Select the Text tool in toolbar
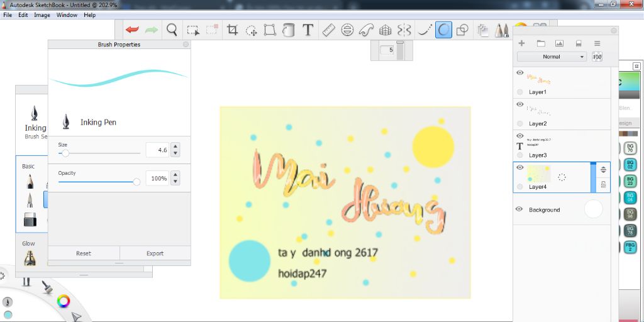Image resolution: width=644 pixels, height=322 pixels. [308, 30]
